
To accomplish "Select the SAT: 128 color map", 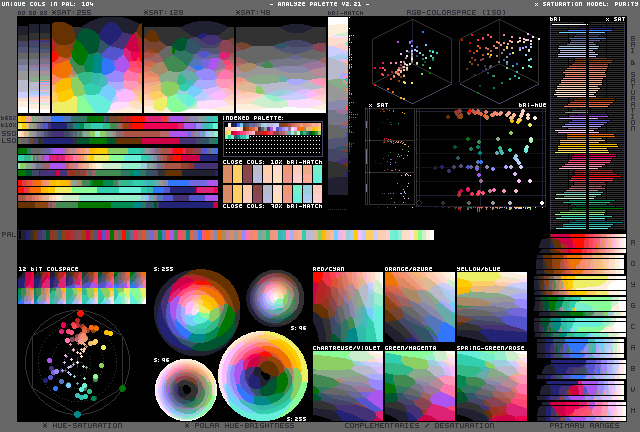I will click(x=188, y=65).
